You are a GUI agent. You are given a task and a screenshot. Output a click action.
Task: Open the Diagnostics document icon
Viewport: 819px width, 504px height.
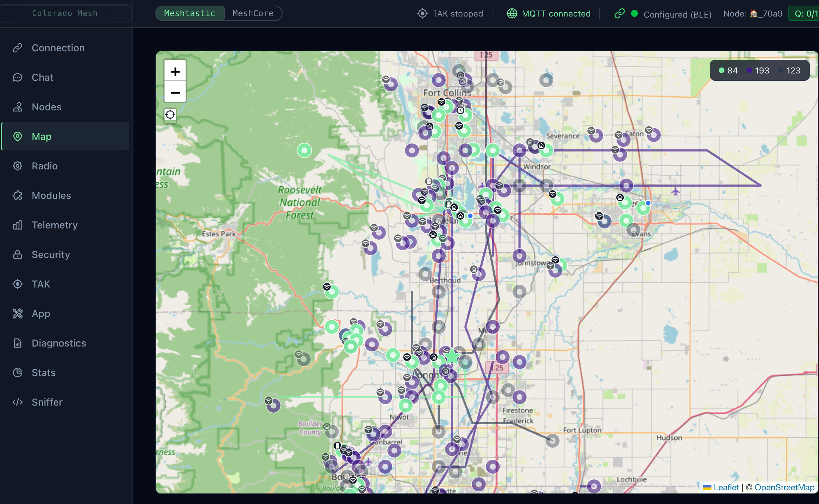18,343
